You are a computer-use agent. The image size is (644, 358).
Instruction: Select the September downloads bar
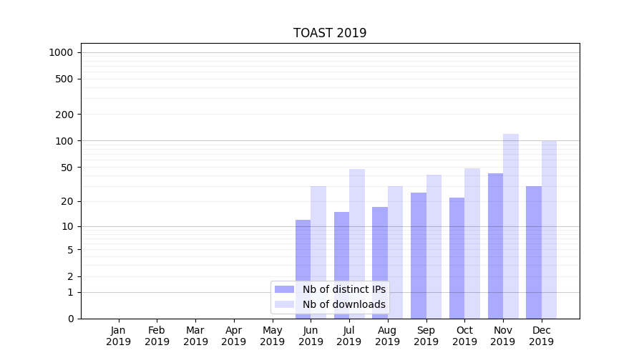pyautogui.click(x=434, y=246)
